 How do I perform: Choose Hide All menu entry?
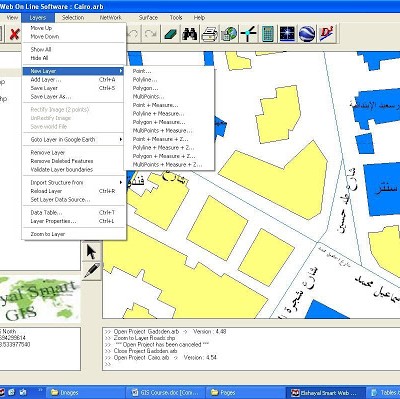point(74,58)
